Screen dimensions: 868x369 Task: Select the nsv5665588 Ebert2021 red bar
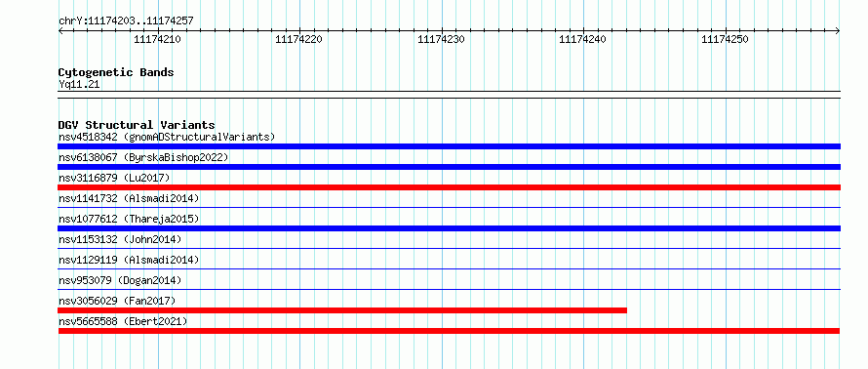[x=449, y=331]
